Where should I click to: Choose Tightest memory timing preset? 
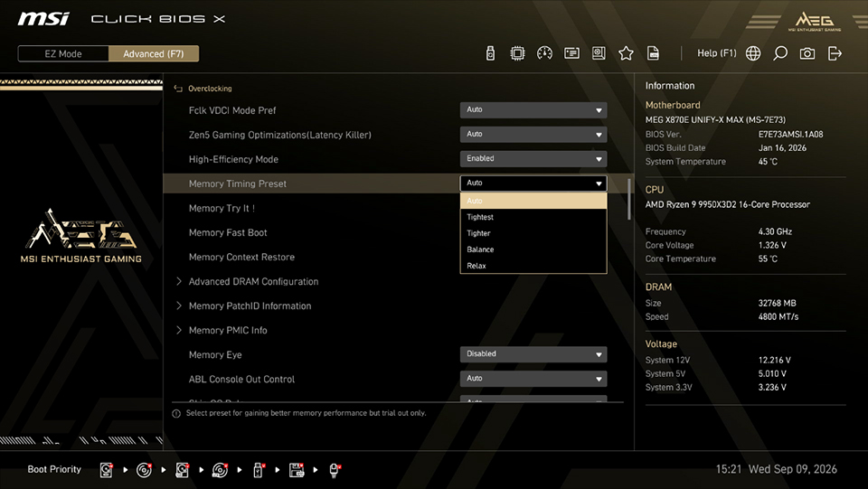pyautogui.click(x=533, y=217)
